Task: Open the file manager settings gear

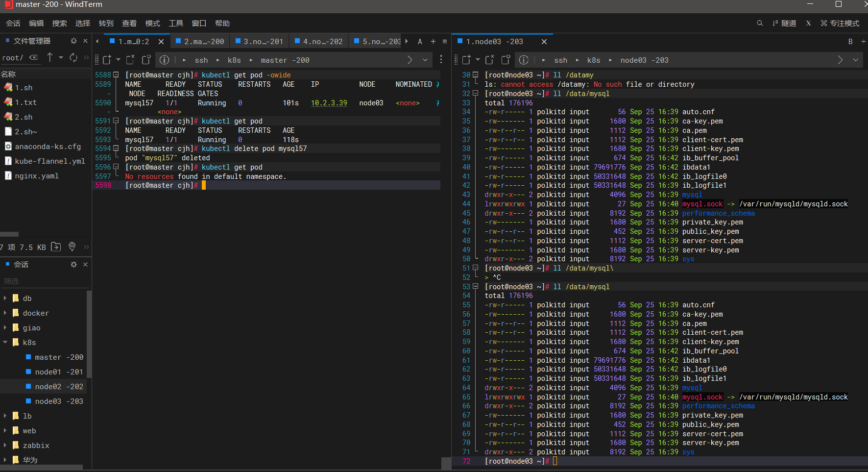Action: point(73,41)
